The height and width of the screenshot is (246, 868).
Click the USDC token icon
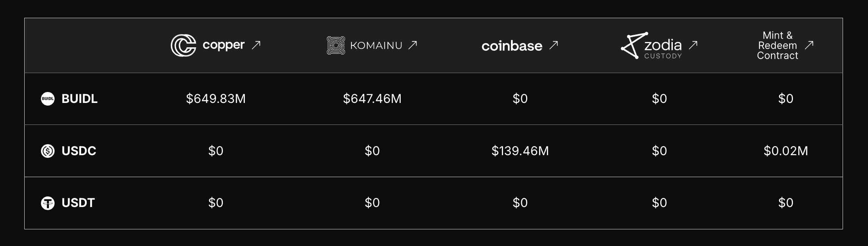(48, 151)
